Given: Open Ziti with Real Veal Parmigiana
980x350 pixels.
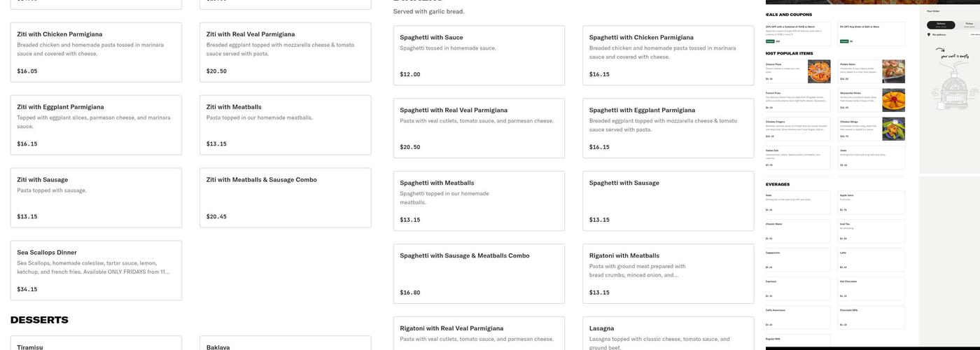Looking at the screenshot, I should 285,52.
